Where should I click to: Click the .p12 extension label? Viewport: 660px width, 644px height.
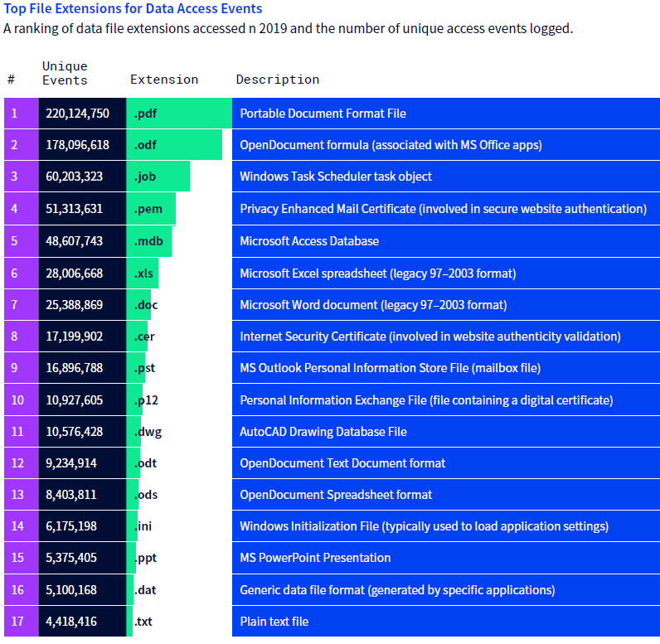coord(146,400)
